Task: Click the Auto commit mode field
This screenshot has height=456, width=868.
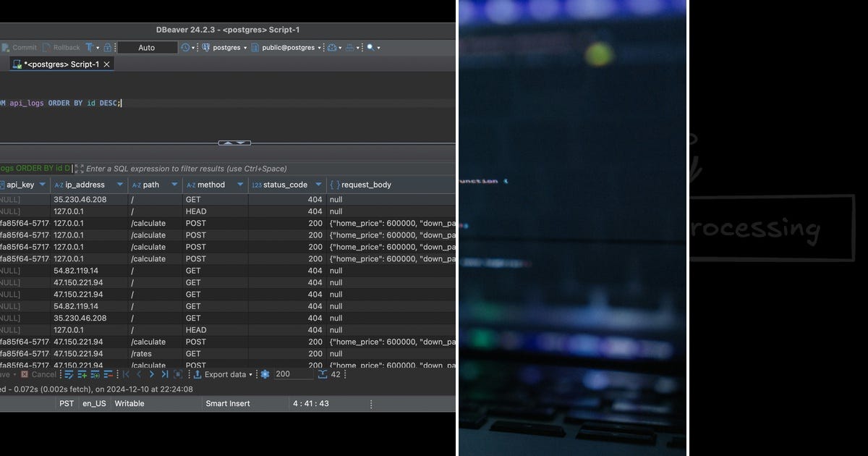Action: [147, 48]
